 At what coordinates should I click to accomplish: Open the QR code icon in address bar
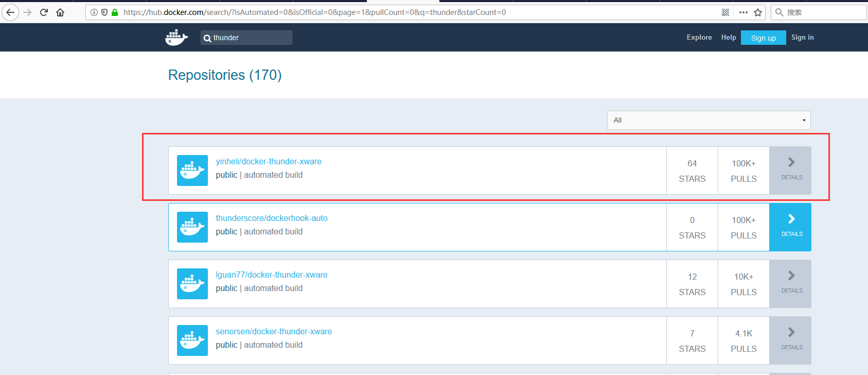(x=725, y=12)
